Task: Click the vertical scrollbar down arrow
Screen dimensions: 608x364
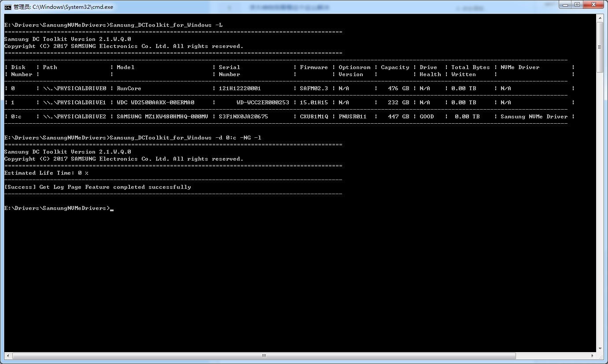Action: 600,349
